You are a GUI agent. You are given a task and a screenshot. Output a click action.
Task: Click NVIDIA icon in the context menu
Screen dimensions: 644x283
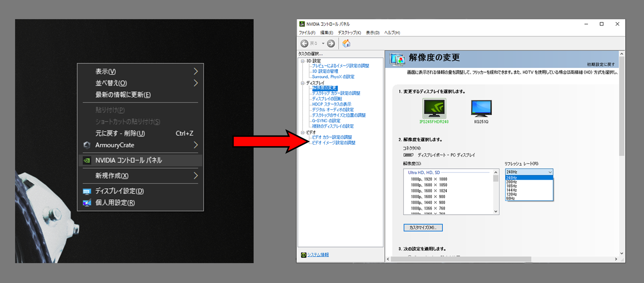click(x=87, y=160)
